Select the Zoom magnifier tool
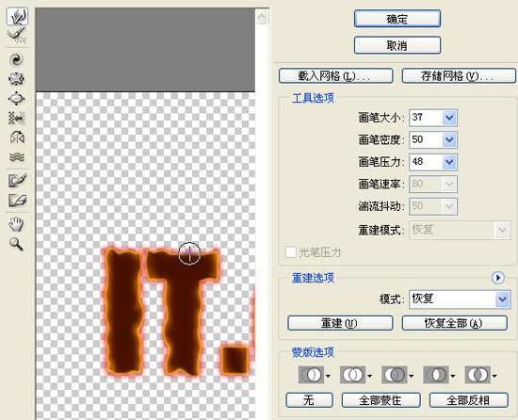Image resolution: width=518 pixels, height=420 pixels. (x=17, y=244)
